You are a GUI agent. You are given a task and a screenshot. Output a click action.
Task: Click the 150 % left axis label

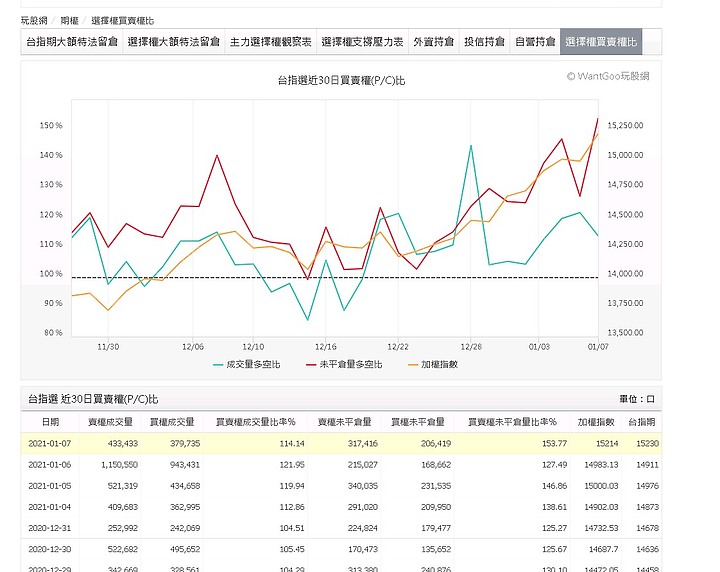51,125
